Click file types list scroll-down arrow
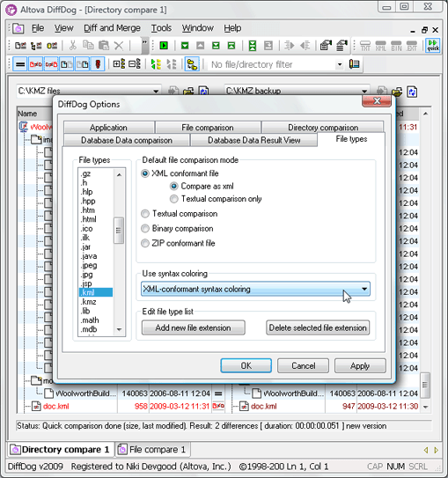The width and height of the screenshot is (448, 478). tap(119, 329)
